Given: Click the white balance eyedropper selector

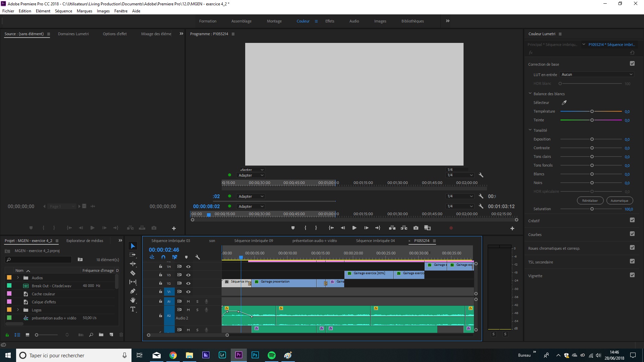Looking at the screenshot, I should pyautogui.click(x=564, y=103).
